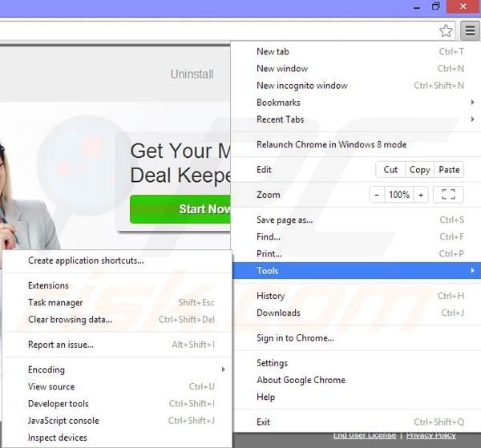The image size is (481, 448).
Task: Restore down the Chrome window
Action: coord(435,6)
